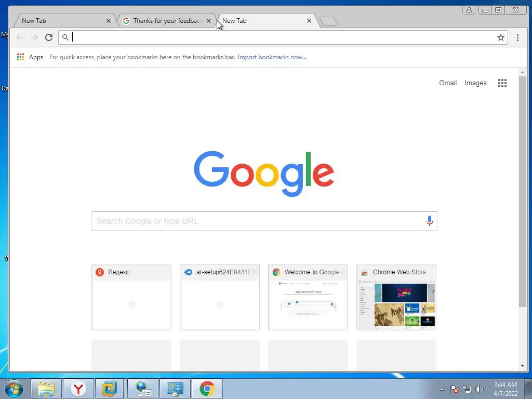Click the forward navigation arrow
Screen dimensions: 532x399
tap(34, 37)
